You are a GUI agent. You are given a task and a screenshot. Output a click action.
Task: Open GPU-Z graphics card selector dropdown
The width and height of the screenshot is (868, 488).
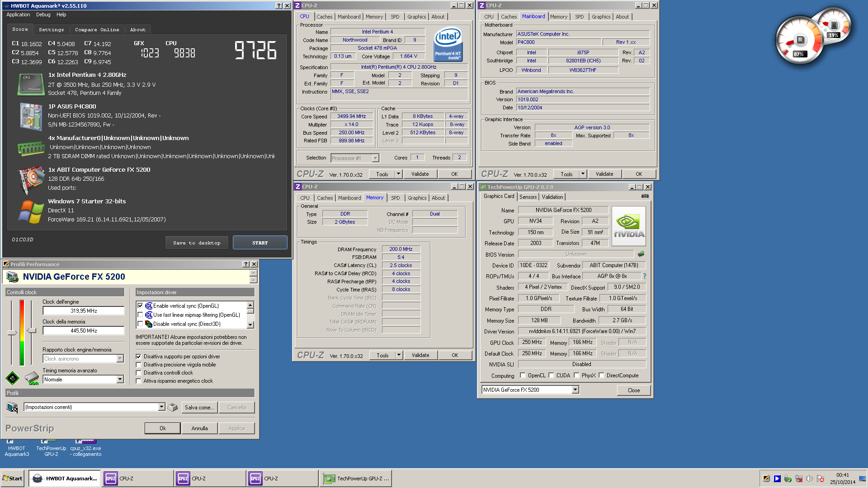[576, 390]
